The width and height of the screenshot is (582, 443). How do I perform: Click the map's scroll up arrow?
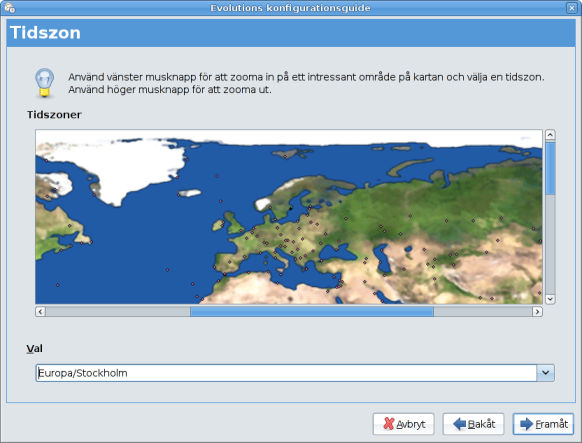point(550,134)
